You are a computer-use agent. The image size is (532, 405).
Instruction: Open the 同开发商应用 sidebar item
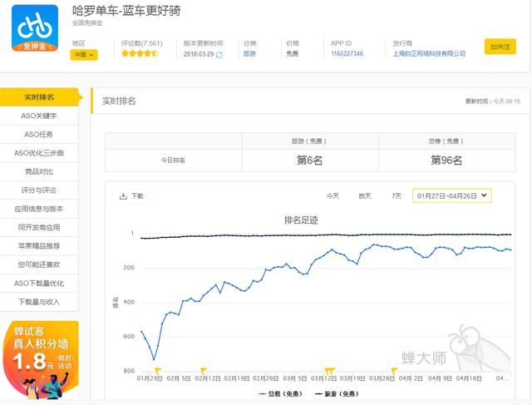[39, 228]
